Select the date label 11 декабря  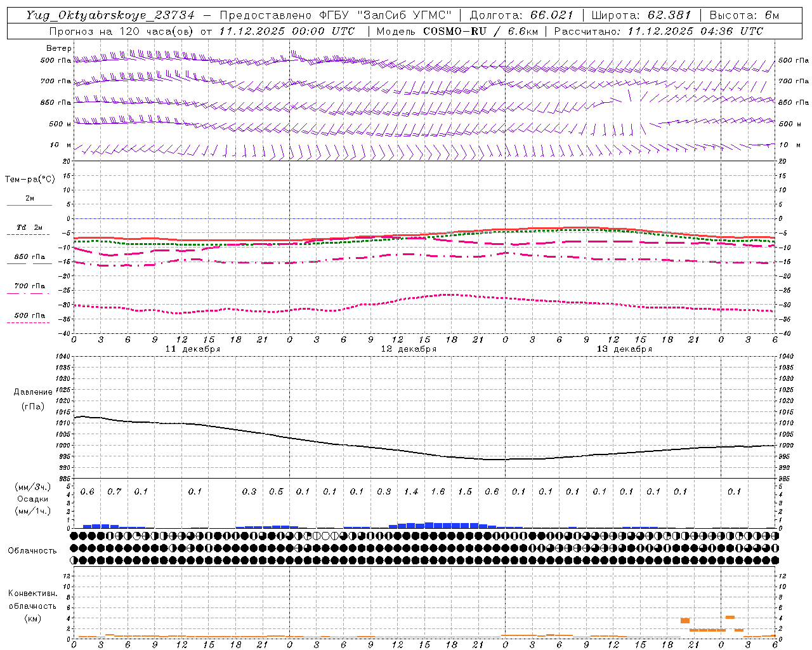tap(193, 349)
